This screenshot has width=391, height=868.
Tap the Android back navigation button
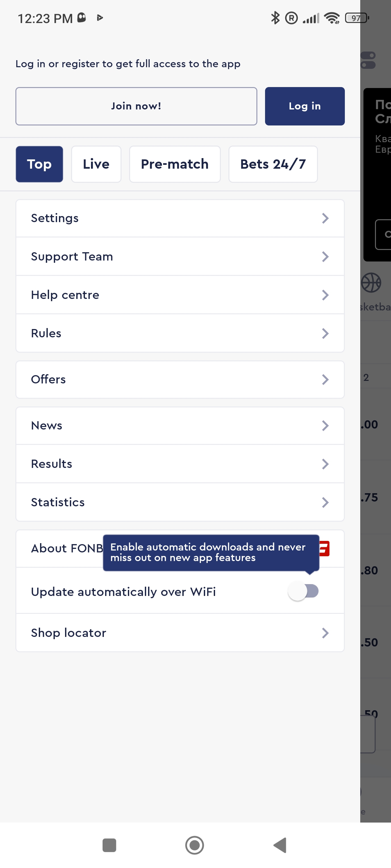(280, 845)
